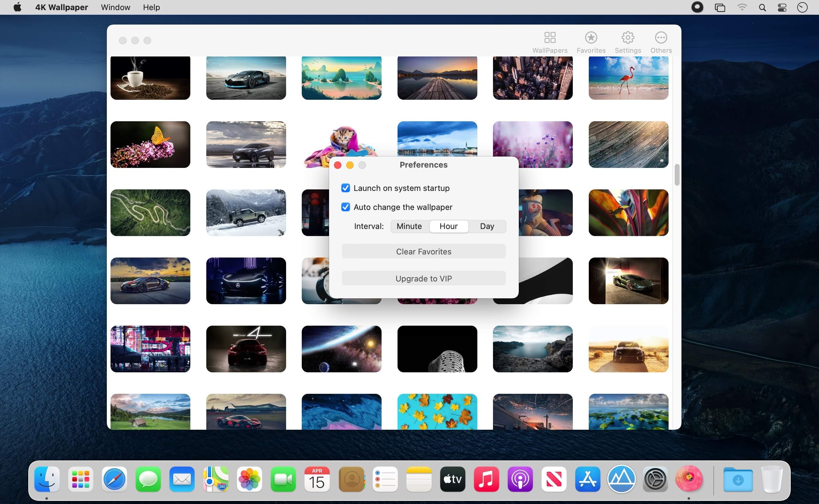This screenshot has height=504, width=819.
Task: Open the Window menu
Action: [x=115, y=7]
